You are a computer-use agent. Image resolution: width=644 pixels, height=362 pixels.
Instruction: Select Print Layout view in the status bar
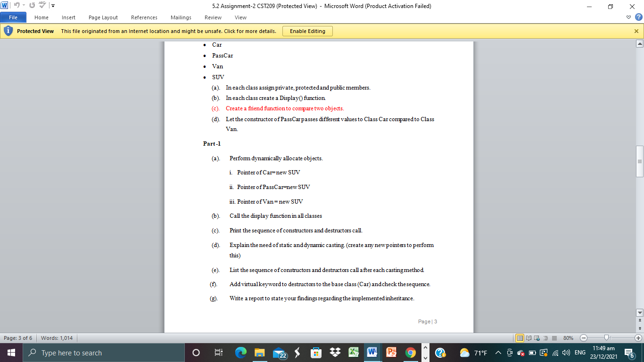[520, 337]
